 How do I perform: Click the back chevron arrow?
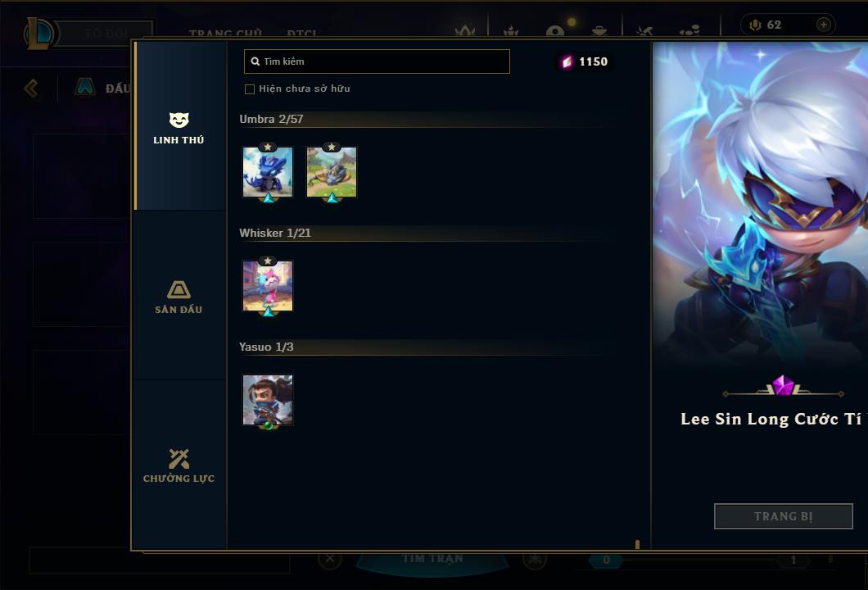pos(31,88)
